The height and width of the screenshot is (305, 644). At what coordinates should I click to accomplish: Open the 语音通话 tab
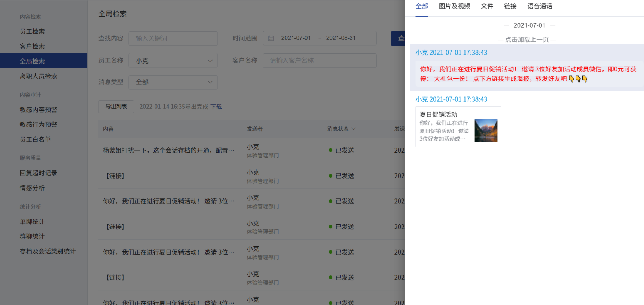tap(540, 6)
